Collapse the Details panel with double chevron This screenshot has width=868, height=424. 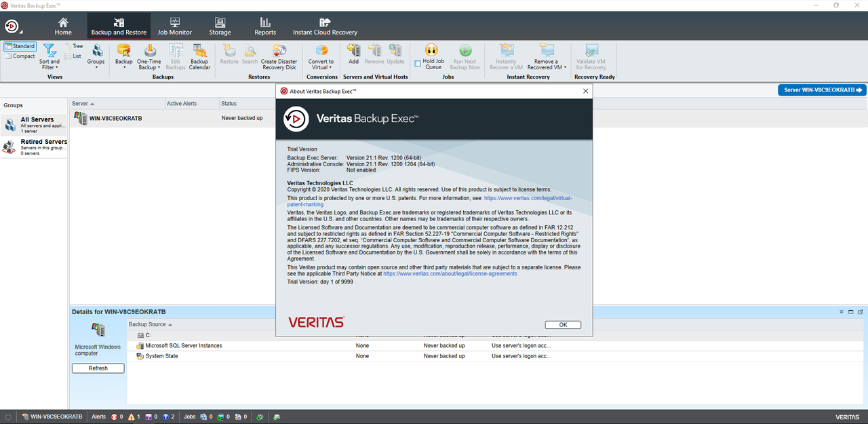(842, 312)
